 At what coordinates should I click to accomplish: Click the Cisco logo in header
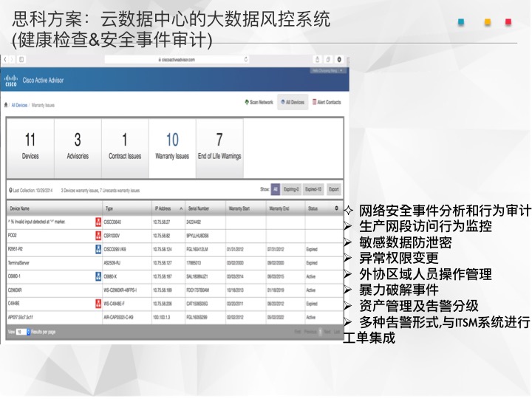pyautogui.click(x=11, y=81)
